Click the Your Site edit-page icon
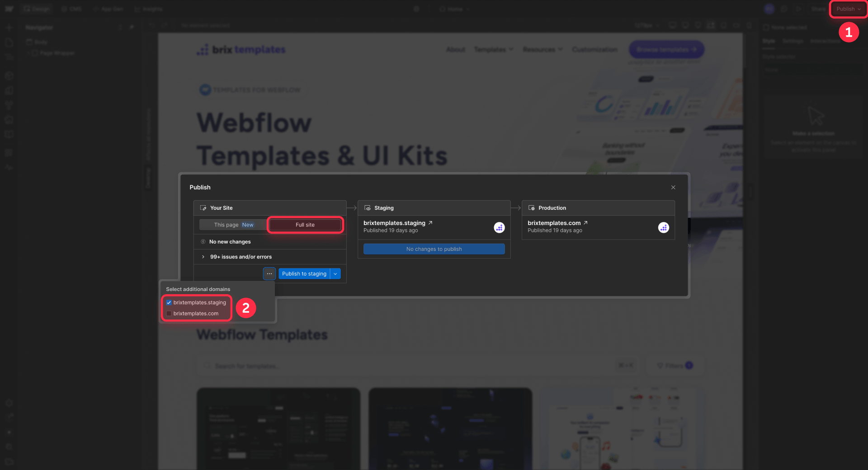Viewport: 868px width, 470px height. coord(203,208)
